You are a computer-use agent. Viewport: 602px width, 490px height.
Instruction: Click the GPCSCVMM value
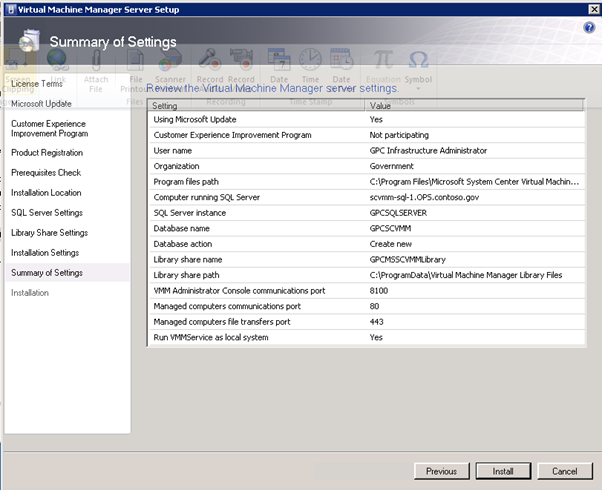point(390,228)
